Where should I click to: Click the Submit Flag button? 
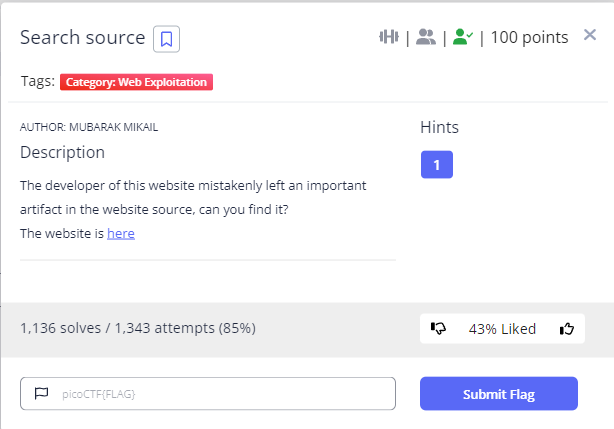pyautogui.click(x=499, y=394)
